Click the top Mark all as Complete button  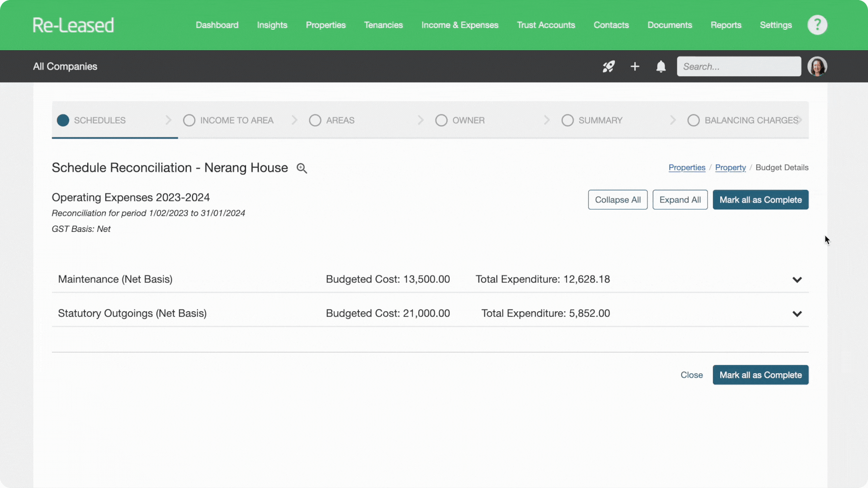point(760,200)
